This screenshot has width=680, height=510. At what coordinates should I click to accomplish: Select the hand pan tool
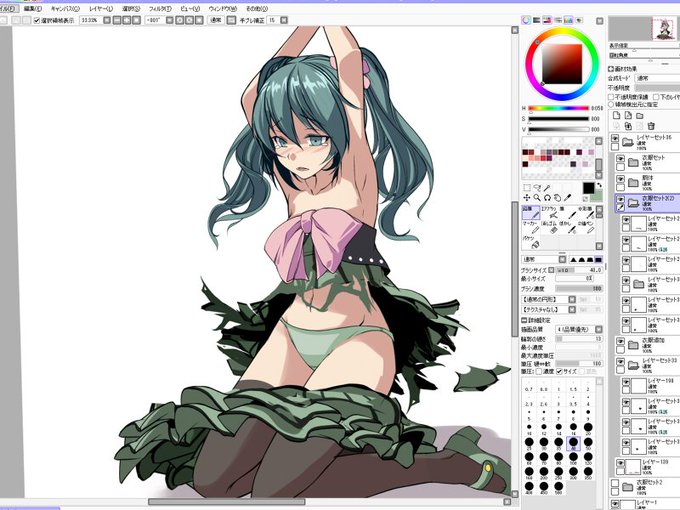(557, 198)
